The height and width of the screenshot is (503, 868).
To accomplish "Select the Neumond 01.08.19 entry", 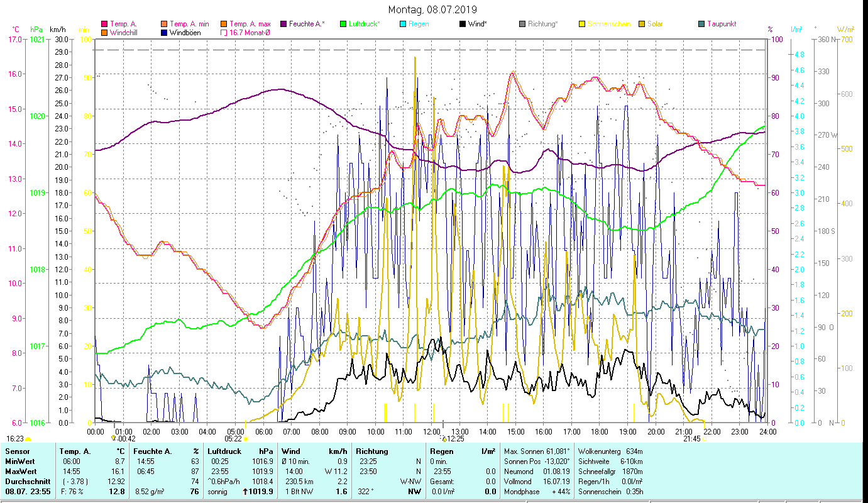I will 537,472.
